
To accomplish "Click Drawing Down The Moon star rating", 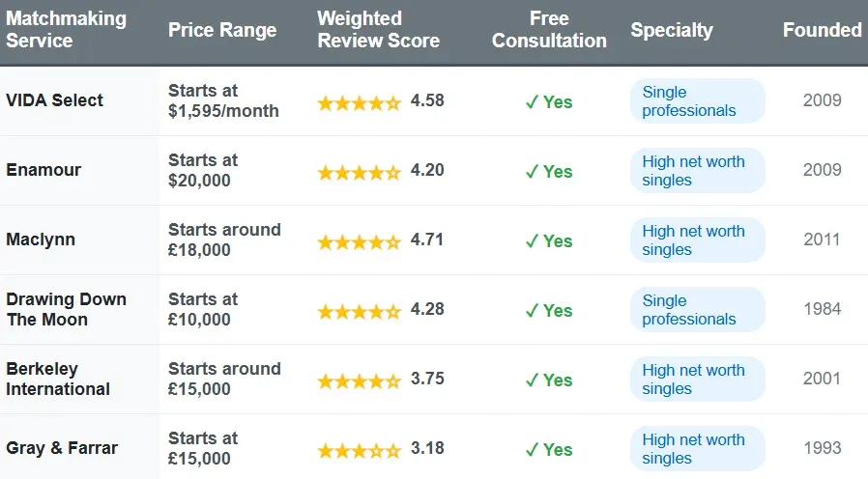I will tap(359, 311).
